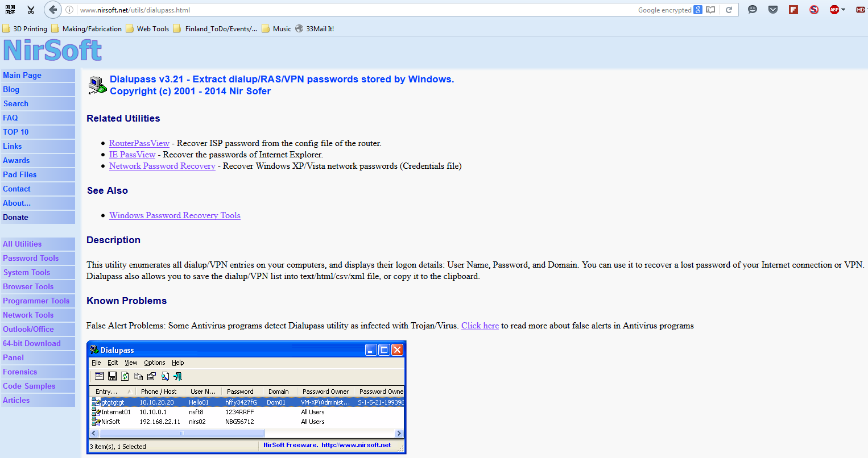Screen dimensions: 868x458
Task: Save page to Pocket extension icon
Action: [772, 9]
